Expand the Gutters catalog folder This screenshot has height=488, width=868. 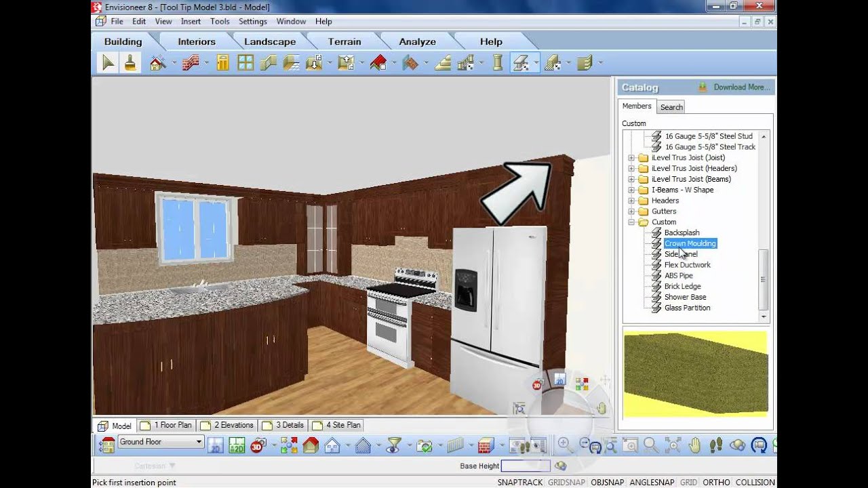tap(631, 211)
